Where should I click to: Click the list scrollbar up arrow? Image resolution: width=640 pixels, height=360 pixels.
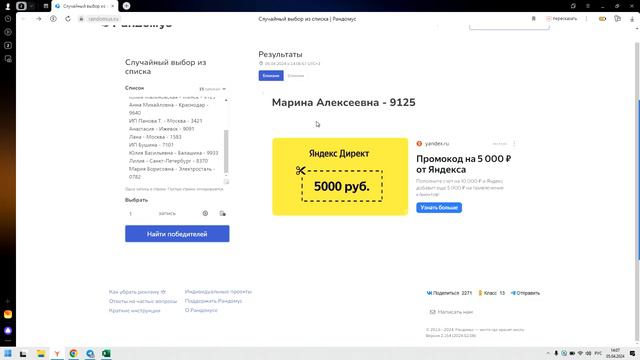click(226, 100)
